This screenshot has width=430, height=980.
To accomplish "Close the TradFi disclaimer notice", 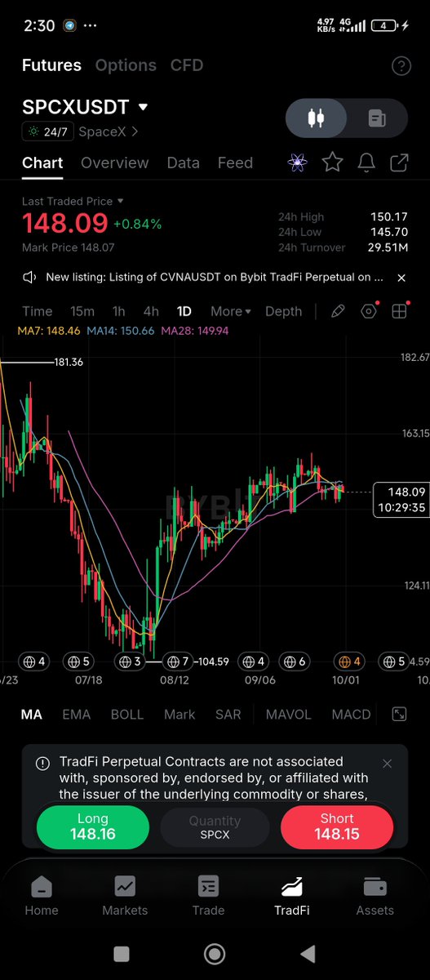I will pyautogui.click(x=388, y=764).
